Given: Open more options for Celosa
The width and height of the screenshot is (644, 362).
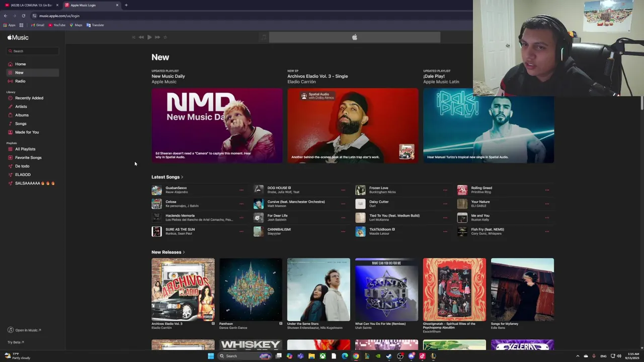Looking at the screenshot, I should [x=242, y=204].
